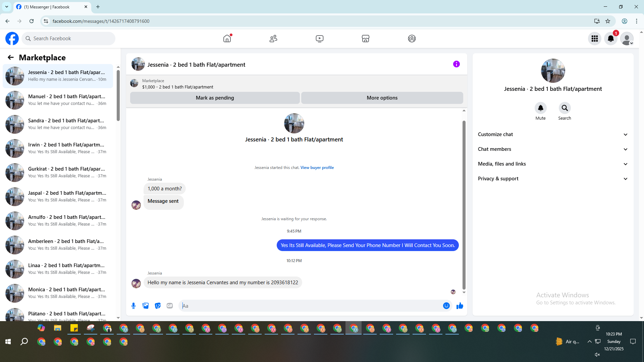The height and width of the screenshot is (362, 644).
Task: Open Sticky Notes from taskbar
Action: tap(74, 328)
